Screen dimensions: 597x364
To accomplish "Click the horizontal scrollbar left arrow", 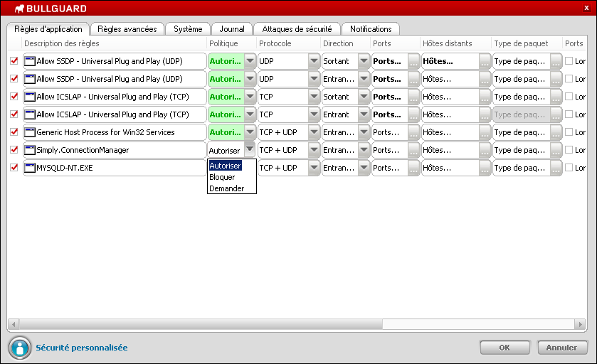I will tap(14, 324).
